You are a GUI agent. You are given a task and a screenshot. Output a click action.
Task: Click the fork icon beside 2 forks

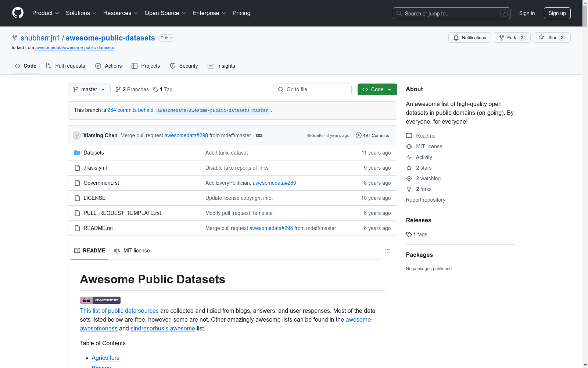[x=409, y=189]
